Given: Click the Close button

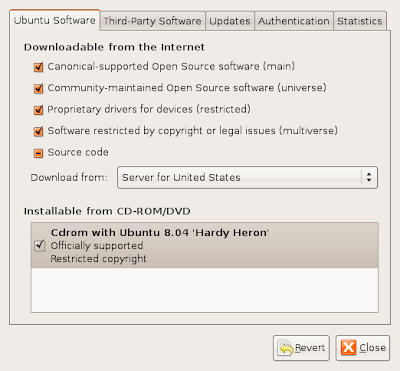Looking at the screenshot, I should (x=363, y=348).
